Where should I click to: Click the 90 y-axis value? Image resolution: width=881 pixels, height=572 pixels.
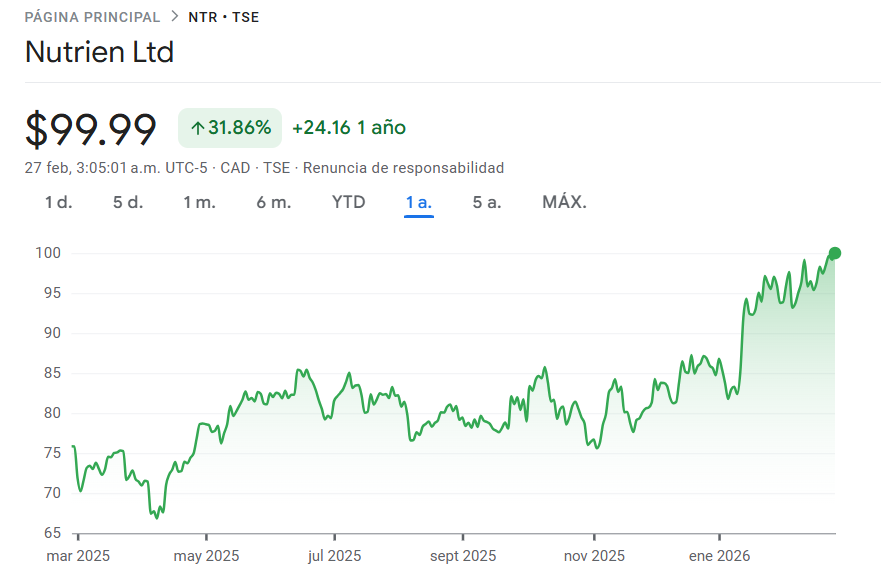pyautogui.click(x=52, y=333)
